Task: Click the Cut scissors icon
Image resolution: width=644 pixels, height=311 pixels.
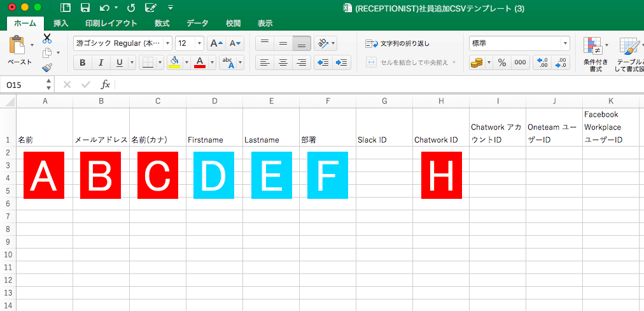Action: click(x=47, y=38)
